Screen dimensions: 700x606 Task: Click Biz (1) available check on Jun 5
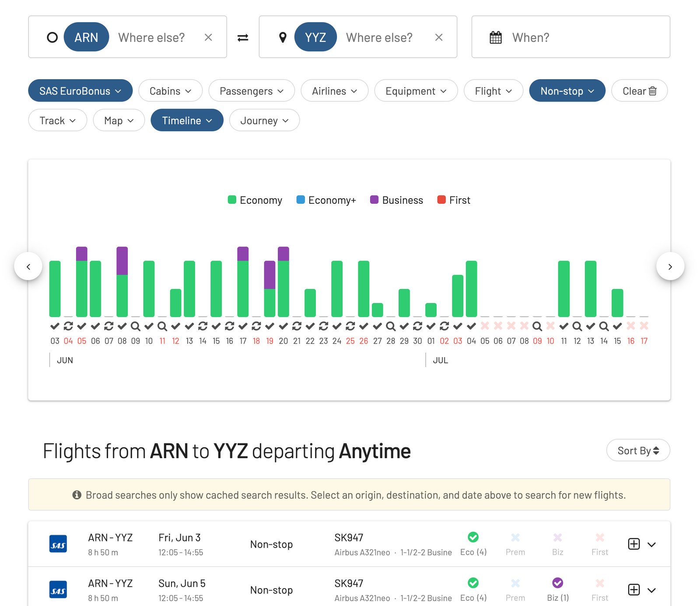tap(557, 583)
